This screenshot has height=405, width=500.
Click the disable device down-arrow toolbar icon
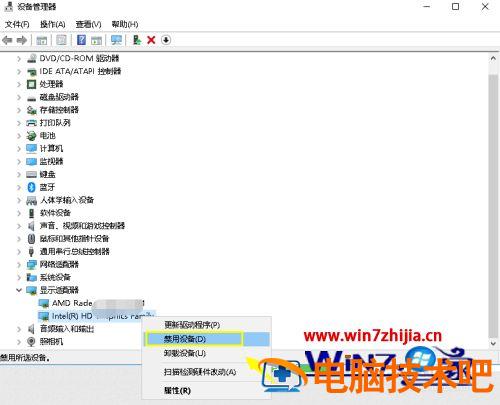pyautogui.click(x=166, y=40)
